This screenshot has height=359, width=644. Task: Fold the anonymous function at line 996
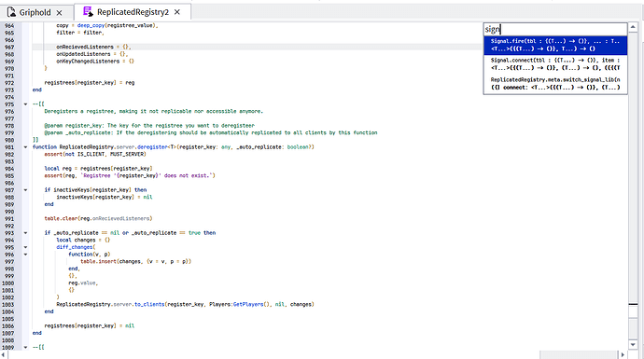(25, 255)
